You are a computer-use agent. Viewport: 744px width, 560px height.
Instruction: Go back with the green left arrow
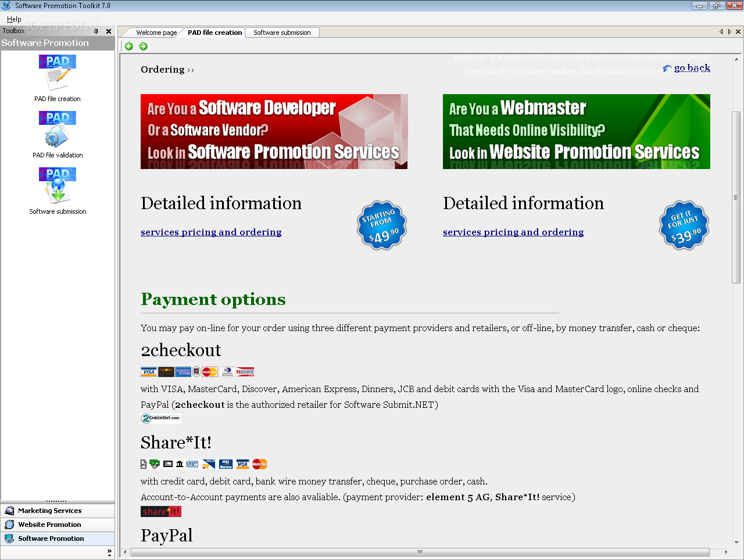(129, 46)
